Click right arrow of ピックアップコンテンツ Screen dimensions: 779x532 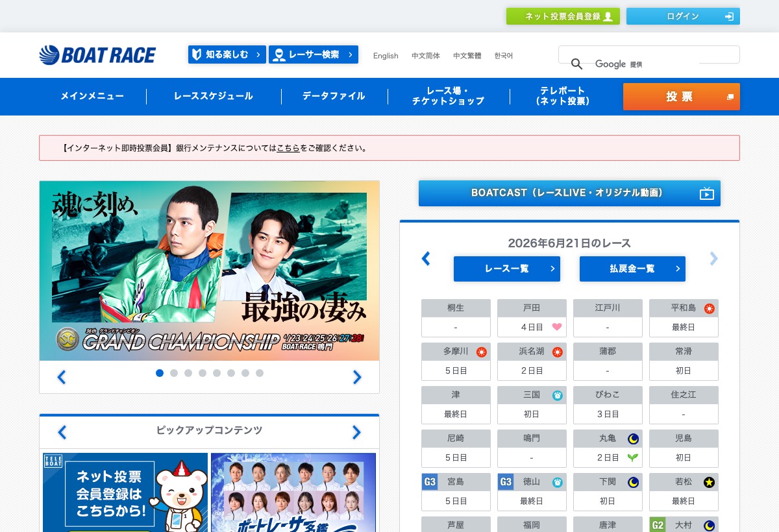[356, 432]
